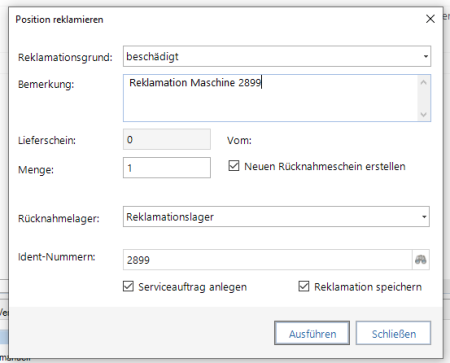
Task: Close the Position reklamieren dialog with X
Action: [x=430, y=19]
